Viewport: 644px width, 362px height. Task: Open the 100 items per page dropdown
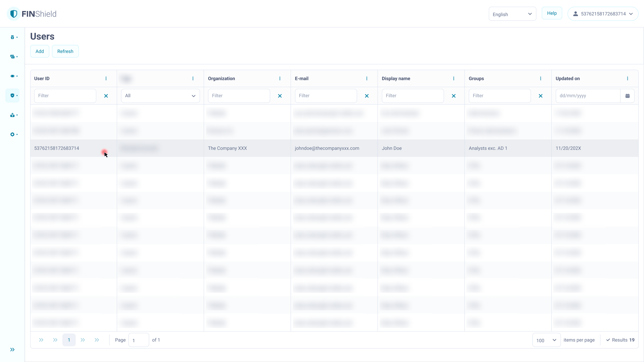coord(546,340)
